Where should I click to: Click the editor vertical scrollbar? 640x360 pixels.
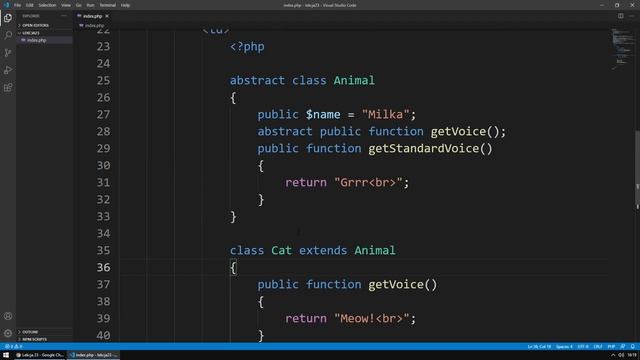tap(637, 169)
